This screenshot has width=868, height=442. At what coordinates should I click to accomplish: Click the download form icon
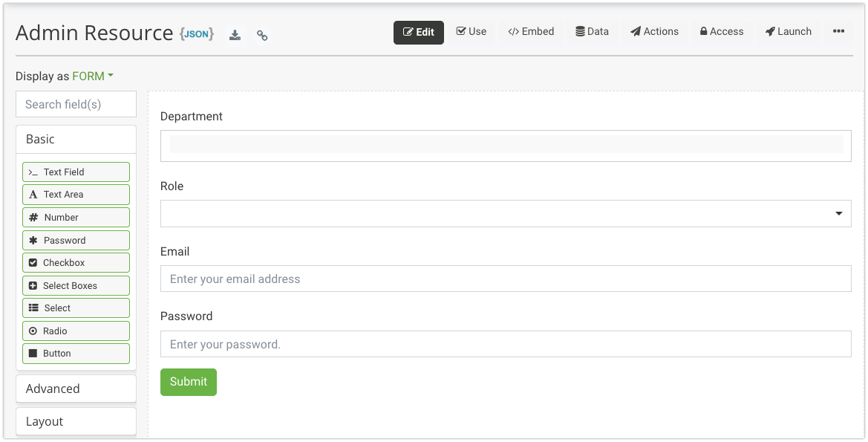tap(235, 35)
